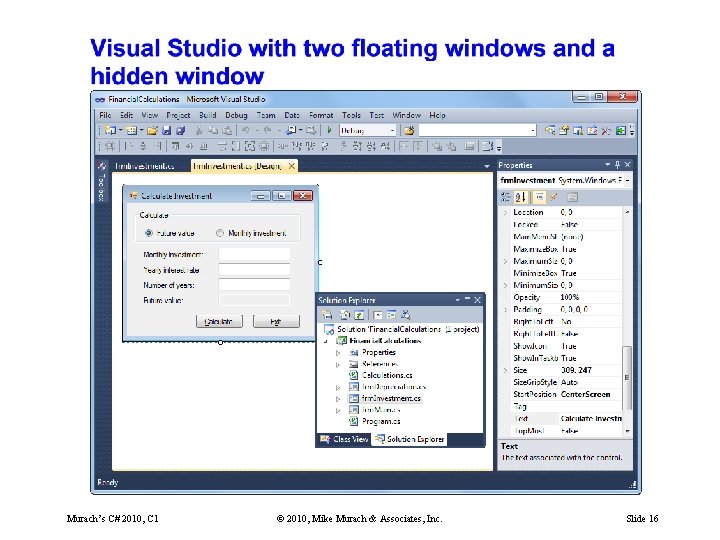Switch to the frmInvestment.cs code tab
The width and height of the screenshot is (720, 540).
pos(145,166)
